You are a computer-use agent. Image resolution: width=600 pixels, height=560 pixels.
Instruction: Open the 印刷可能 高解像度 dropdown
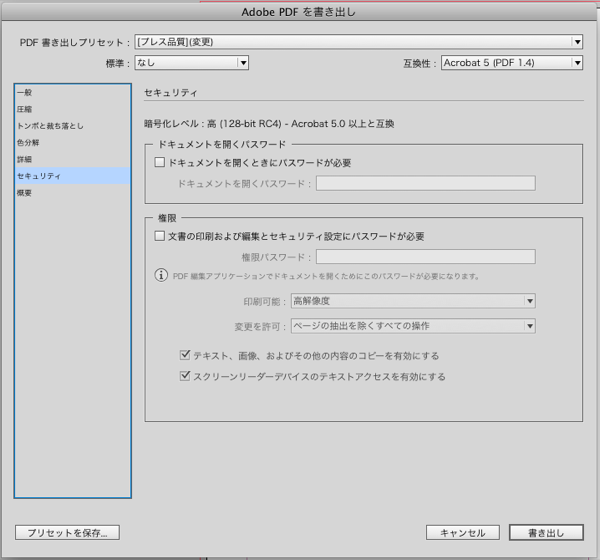click(412, 301)
